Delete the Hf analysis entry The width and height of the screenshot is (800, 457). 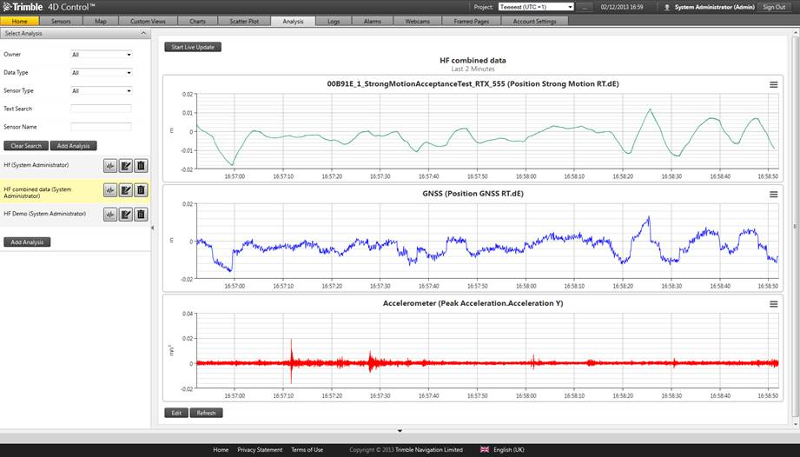point(141,166)
